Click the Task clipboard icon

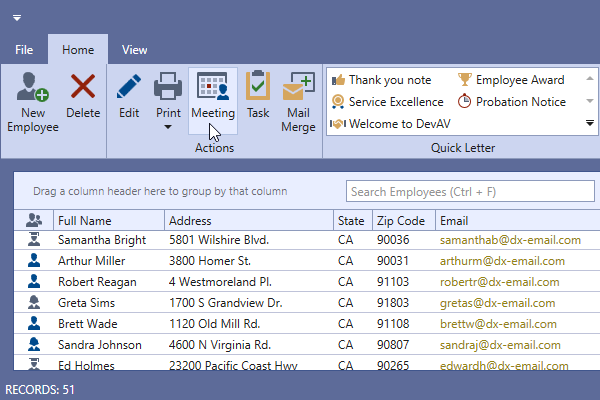click(258, 87)
